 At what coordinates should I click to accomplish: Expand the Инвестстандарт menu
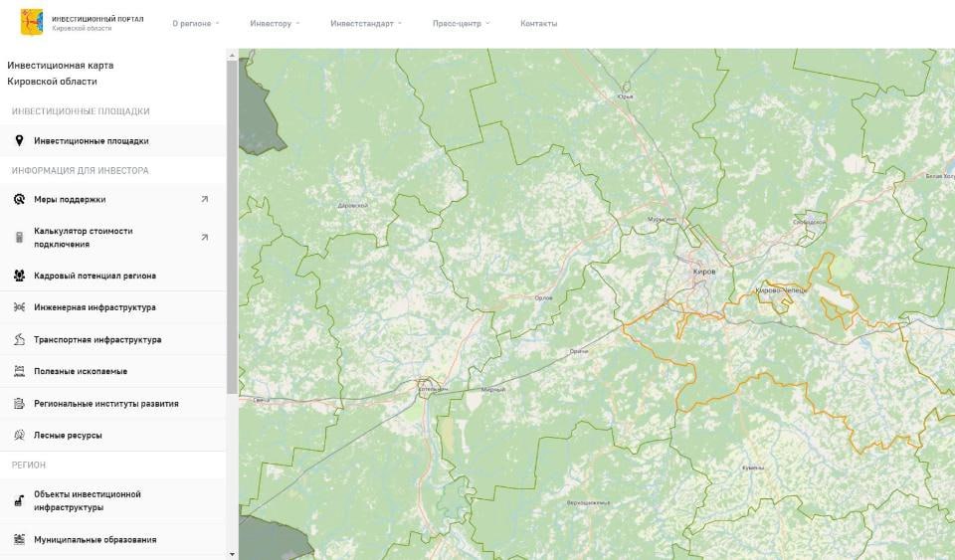365,23
